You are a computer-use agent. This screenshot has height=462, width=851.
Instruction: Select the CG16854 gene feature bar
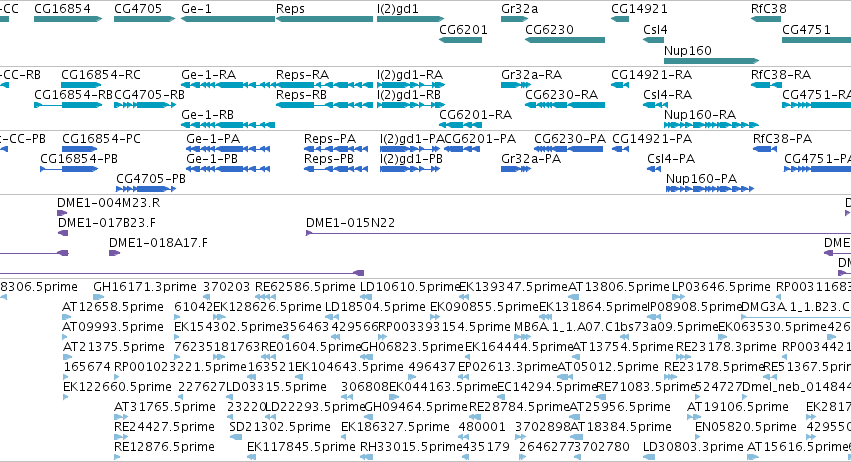pyautogui.click(x=68, y=19)
